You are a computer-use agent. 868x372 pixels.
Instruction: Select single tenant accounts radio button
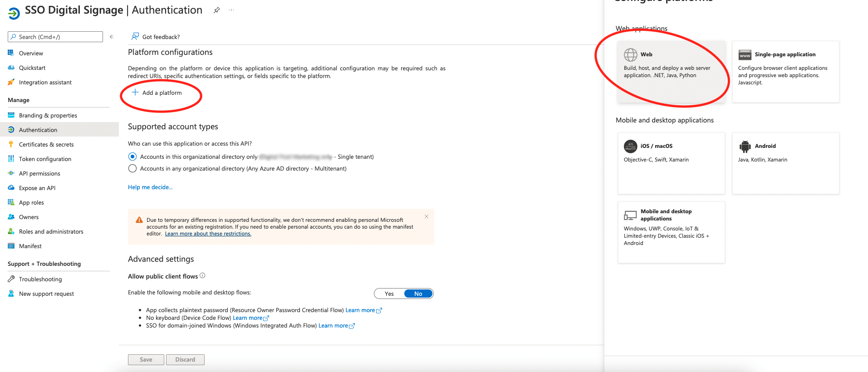(x=132, y=157)
